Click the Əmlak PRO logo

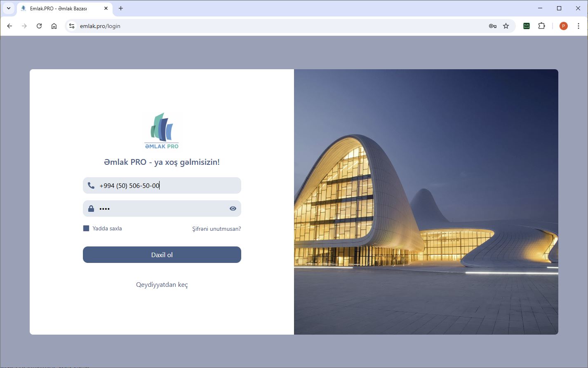(162, 131)
